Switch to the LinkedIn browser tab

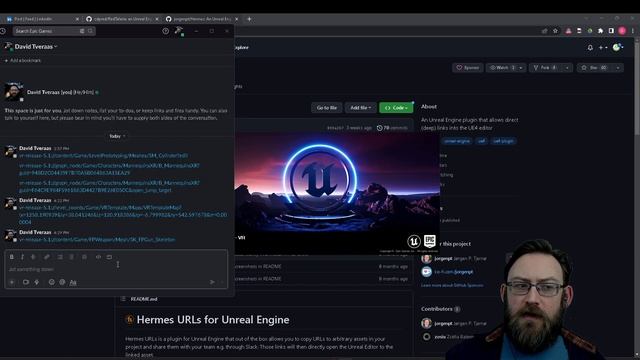click(42, 19)
